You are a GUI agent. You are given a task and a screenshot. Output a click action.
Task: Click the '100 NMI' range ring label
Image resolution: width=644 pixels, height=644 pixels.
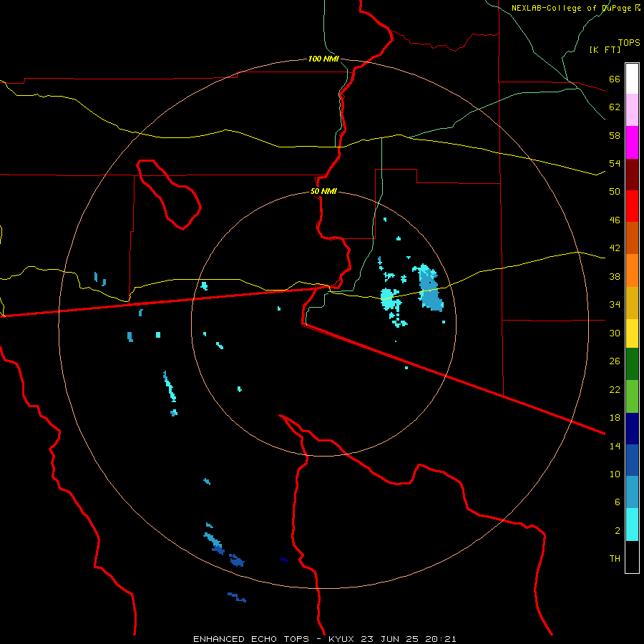point(323,59)
